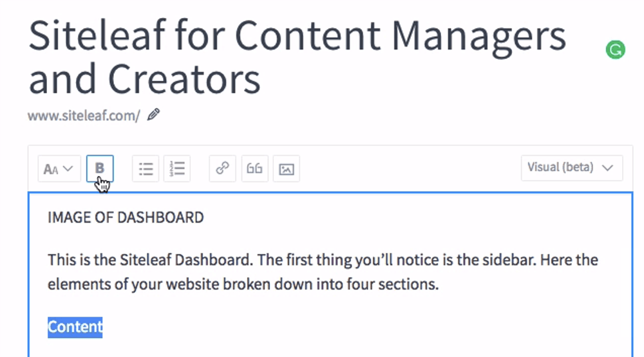
Task: Click the word Siteleaf in the page title
Action: click(97, 36)
